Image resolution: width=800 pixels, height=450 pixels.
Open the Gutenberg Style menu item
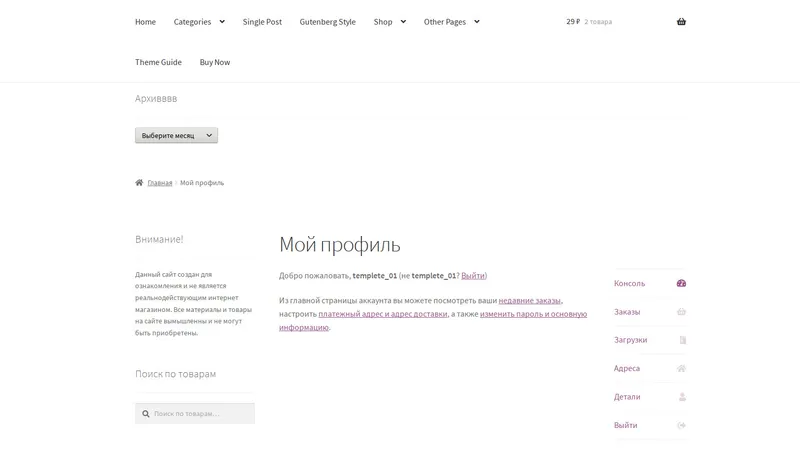click(328, 22)
